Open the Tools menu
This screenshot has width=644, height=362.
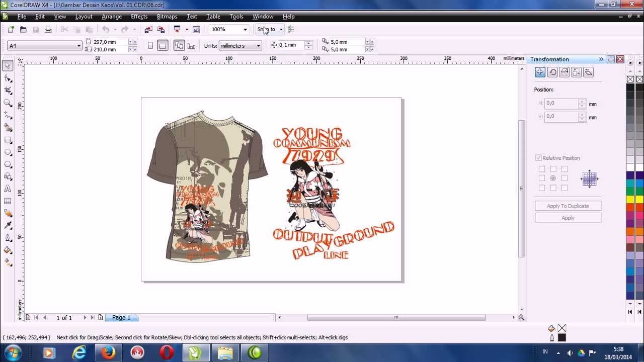click(x=236, y=17)
